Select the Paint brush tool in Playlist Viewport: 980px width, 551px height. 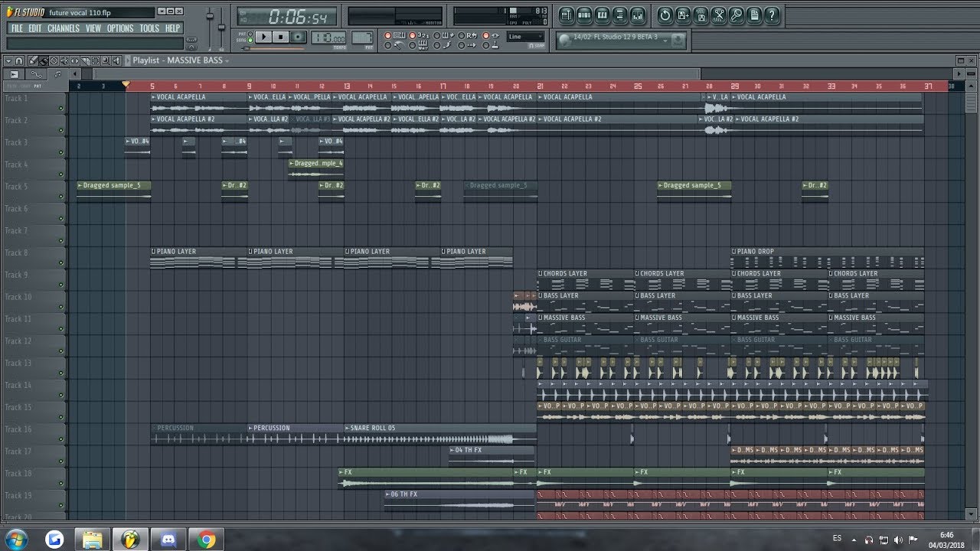tap(43, 60)
